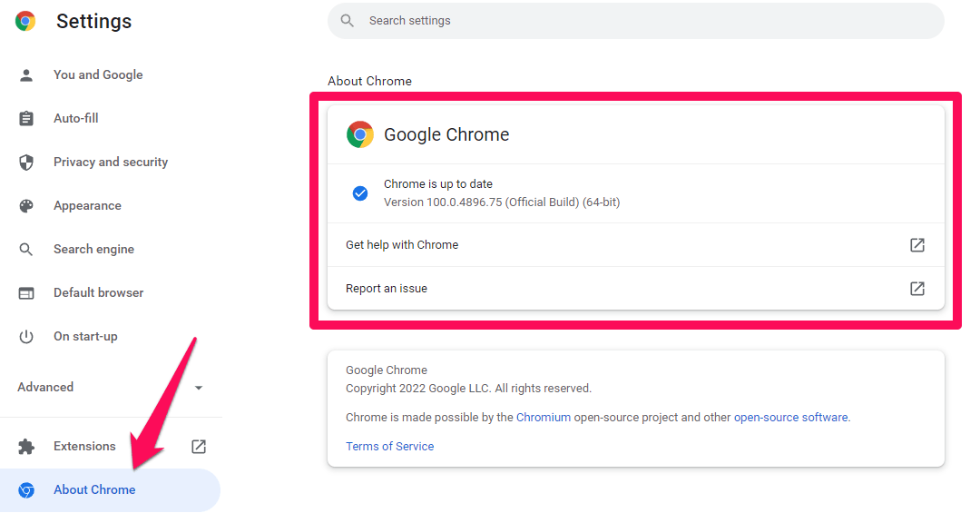The width and height of the screenshot is (980, 523).
Task: Open the Extensions page in new tab
Action: [198, 446]
